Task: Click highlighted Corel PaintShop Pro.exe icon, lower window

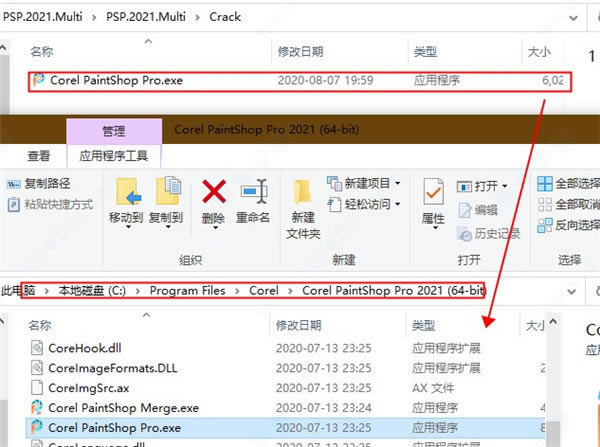Action: pos(37,427)
